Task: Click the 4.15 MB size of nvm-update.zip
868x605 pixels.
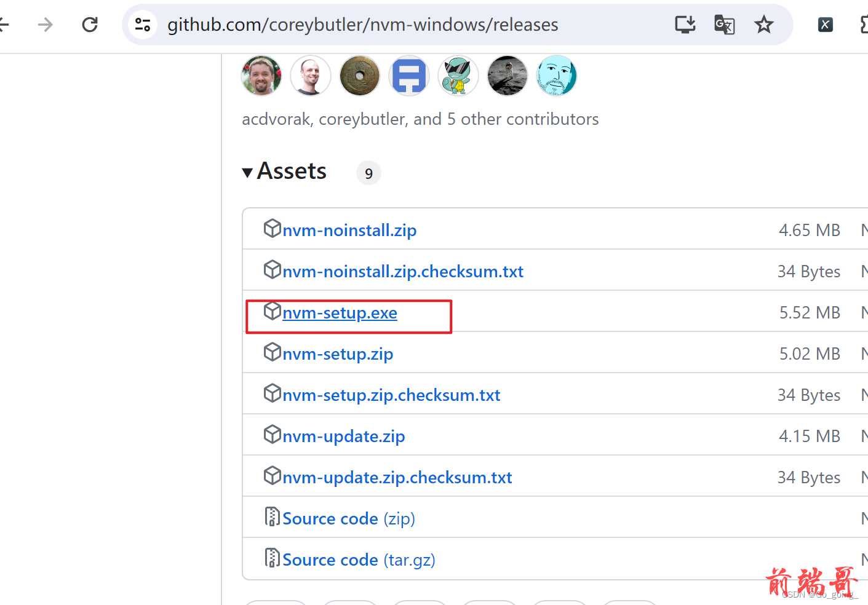Action: 810,436
